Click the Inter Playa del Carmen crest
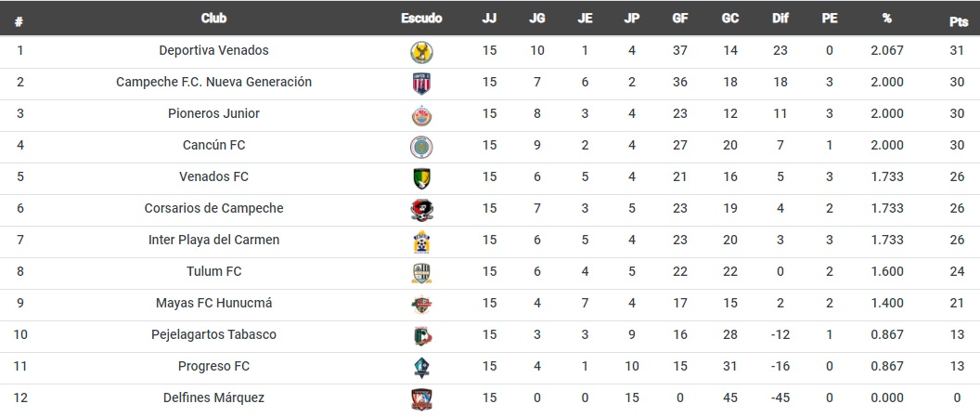This screenshot has width=980, height=417. pos(422,242)
